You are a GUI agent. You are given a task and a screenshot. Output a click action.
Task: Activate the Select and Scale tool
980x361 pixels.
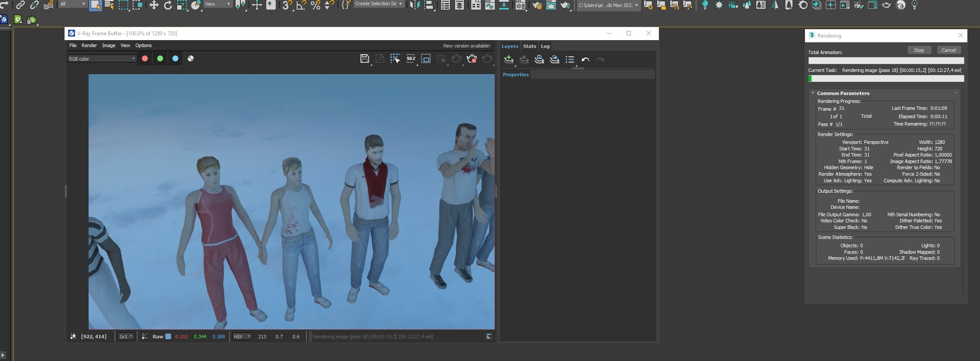[182, 5]
